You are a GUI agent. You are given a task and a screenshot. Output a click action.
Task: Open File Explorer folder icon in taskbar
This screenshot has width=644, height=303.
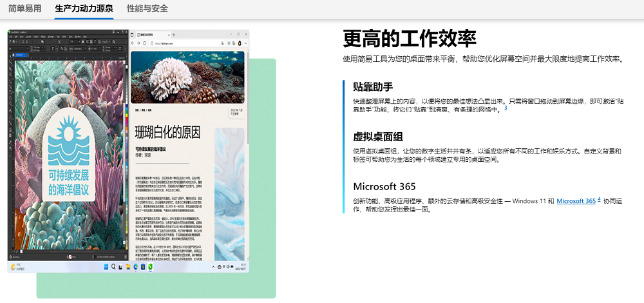coord(128,266)
